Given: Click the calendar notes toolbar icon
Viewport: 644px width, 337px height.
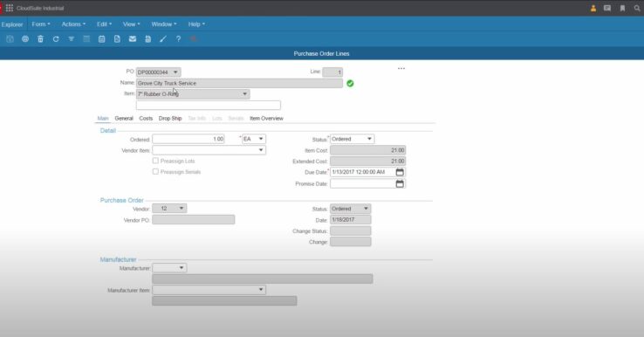Looking at the screenshot, I should 102,39.
